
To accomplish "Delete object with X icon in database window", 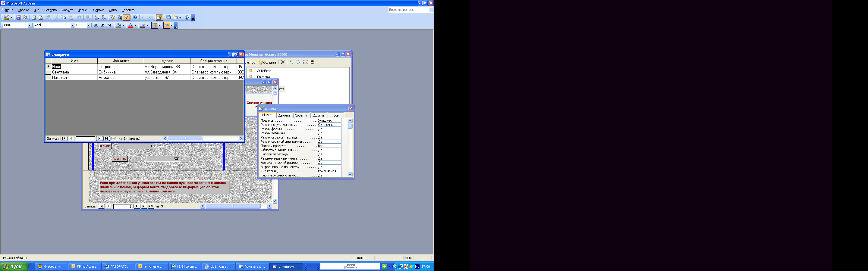I will 283,62.
